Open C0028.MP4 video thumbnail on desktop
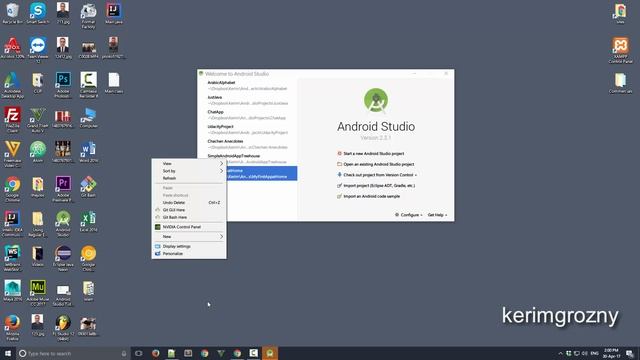 88,50
